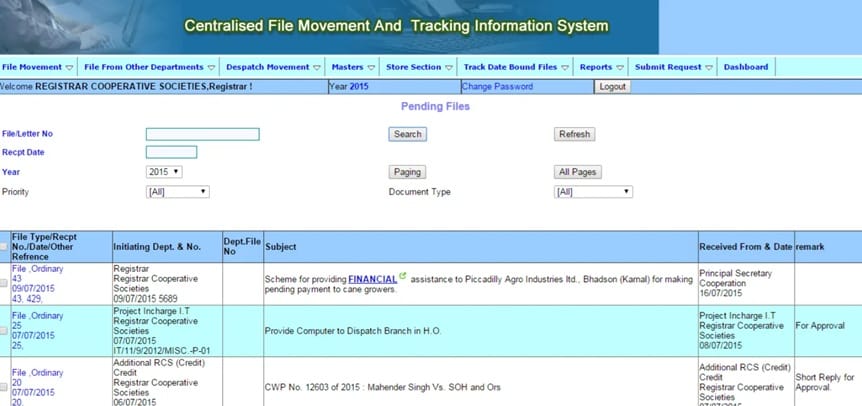Screen dimensions: 862x406
Task: Click the Change Password link
Action: pos(497,87)
